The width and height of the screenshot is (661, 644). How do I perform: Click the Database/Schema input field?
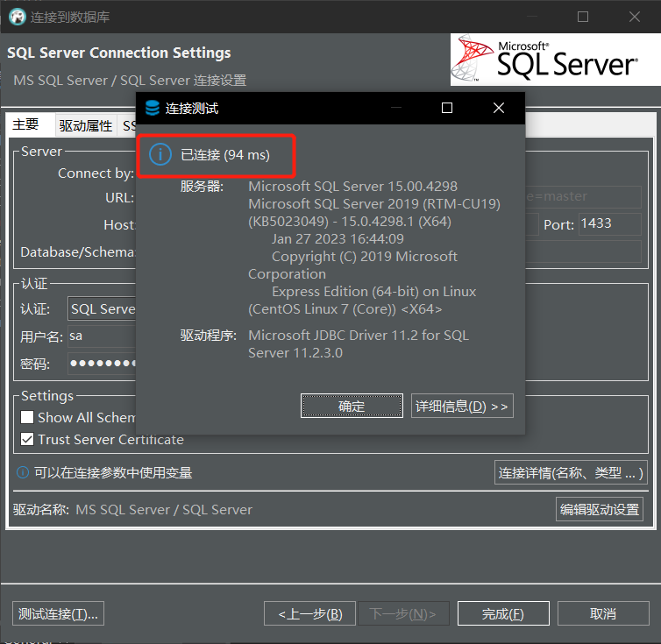click(x=584, y=251)
